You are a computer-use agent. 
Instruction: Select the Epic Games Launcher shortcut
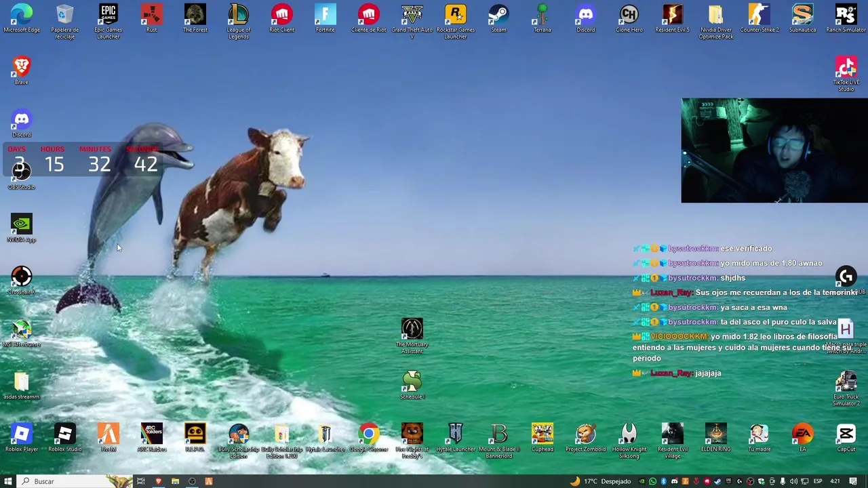108,21
